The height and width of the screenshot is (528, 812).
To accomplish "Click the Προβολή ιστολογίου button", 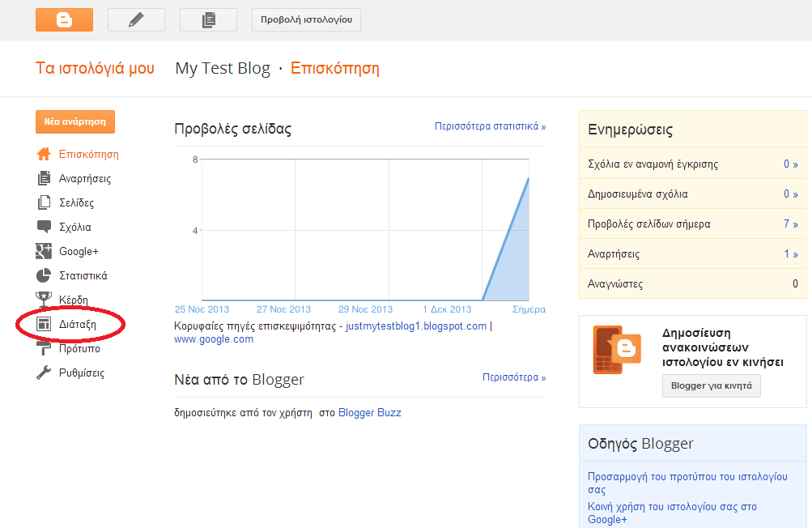I will 306,19.
